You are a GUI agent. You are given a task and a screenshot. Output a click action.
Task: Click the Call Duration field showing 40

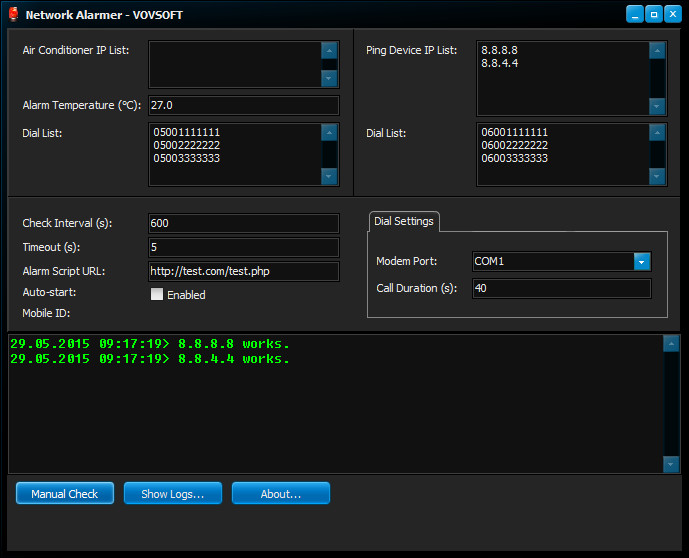tap(562, 288)
